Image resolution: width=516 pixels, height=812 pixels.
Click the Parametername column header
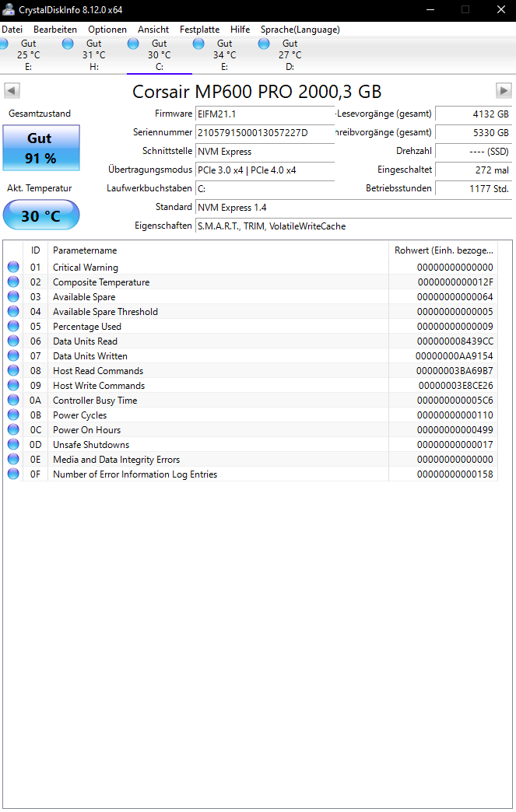point(218,250)
